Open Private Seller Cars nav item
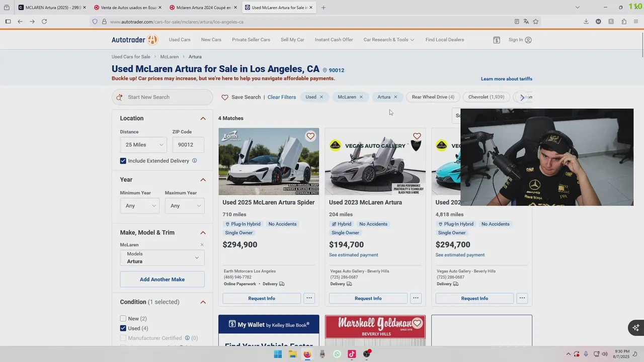The height and width of the screenshot is (362, 644). [251, 40]
